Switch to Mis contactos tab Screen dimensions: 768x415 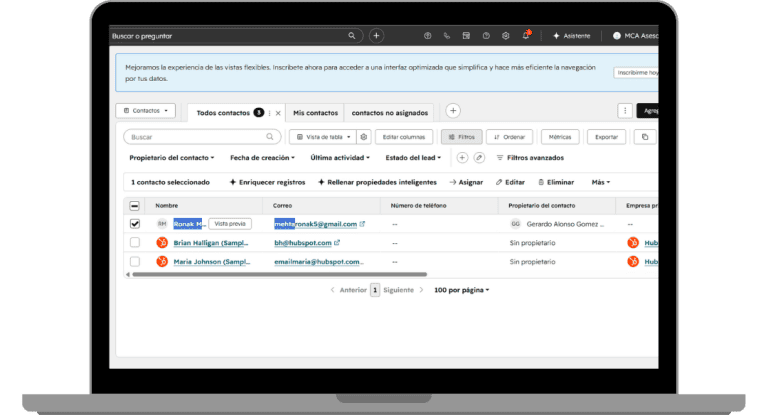pos(315,113)
